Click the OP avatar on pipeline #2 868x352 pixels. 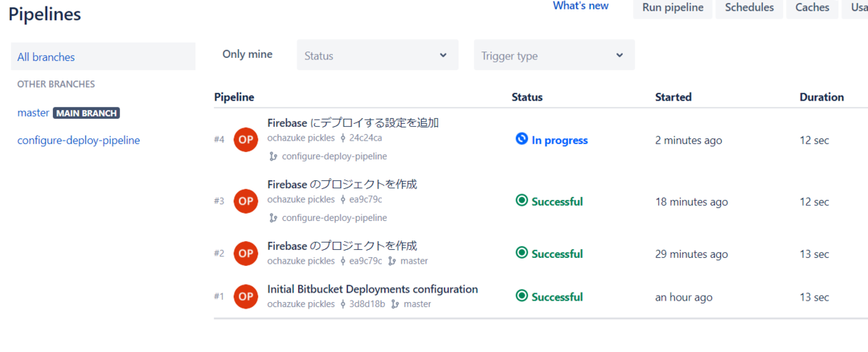point(246,253)
